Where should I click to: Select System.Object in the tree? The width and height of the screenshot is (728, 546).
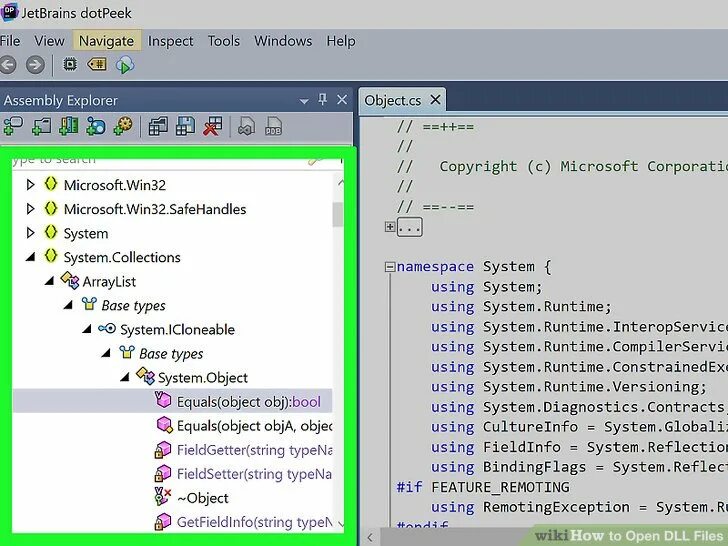click(203, 378)
